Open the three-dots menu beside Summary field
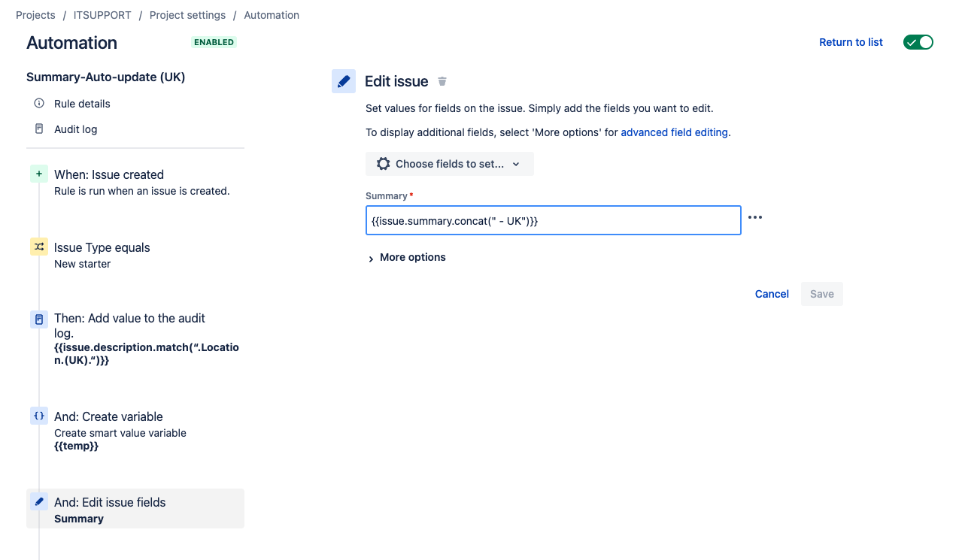965x560 pixels. point(755,217)
